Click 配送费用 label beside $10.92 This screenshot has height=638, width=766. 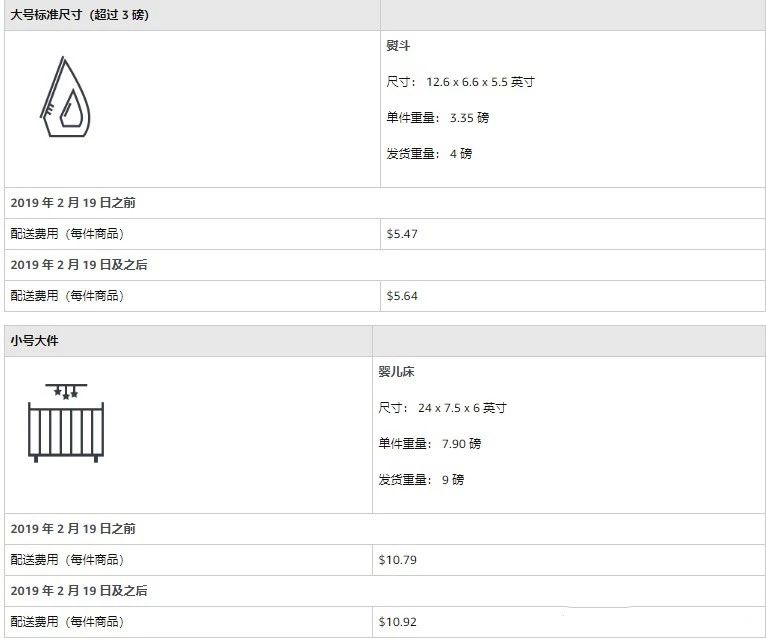pos(67,622)
